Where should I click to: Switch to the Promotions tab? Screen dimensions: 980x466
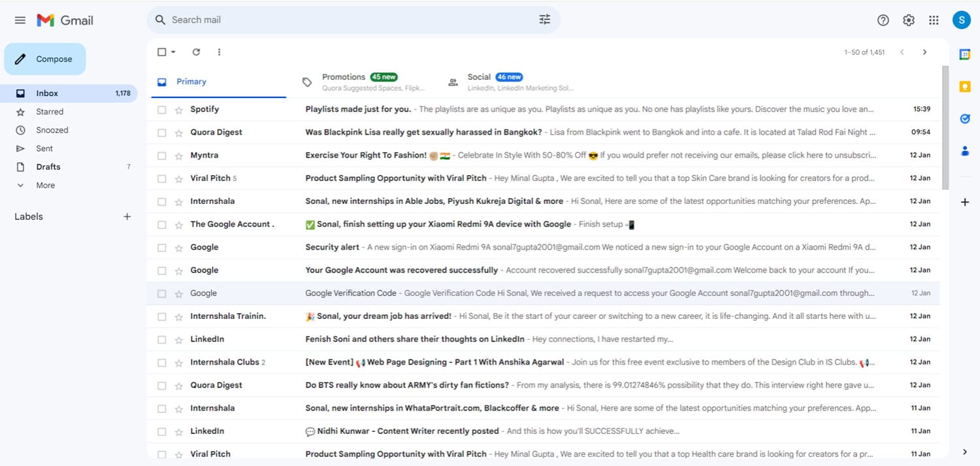pyautogui.click(x=364, y=82)
